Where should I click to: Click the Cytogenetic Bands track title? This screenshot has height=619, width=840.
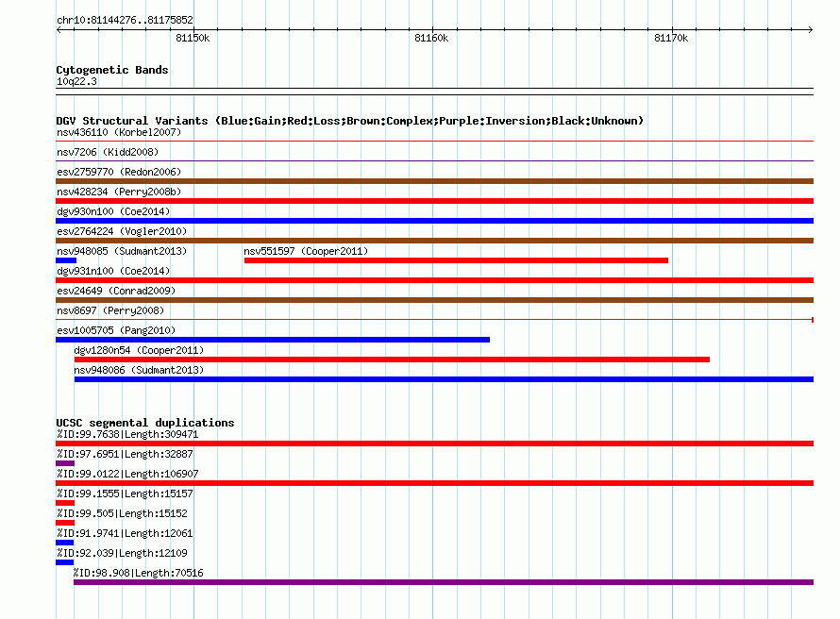coord(112,70)
